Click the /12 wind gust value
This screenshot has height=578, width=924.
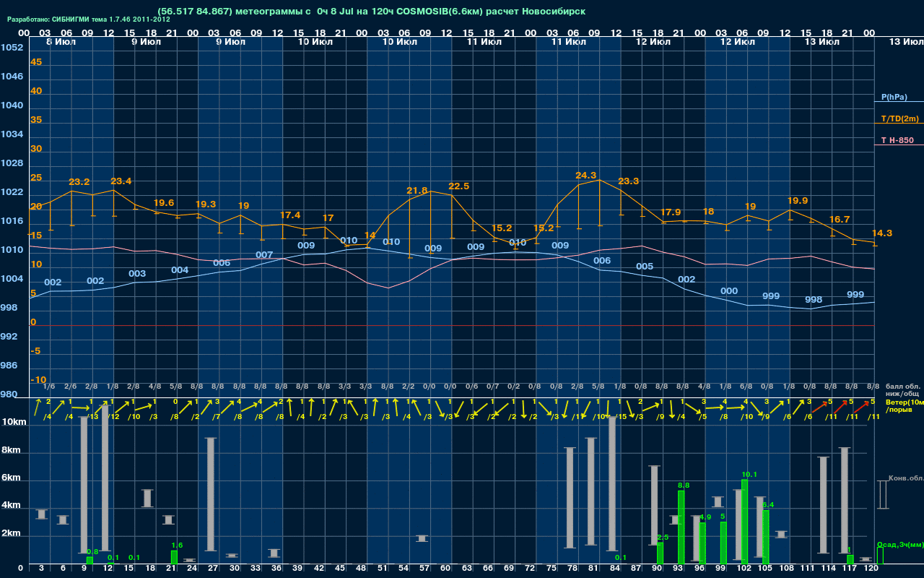[113, 417]
